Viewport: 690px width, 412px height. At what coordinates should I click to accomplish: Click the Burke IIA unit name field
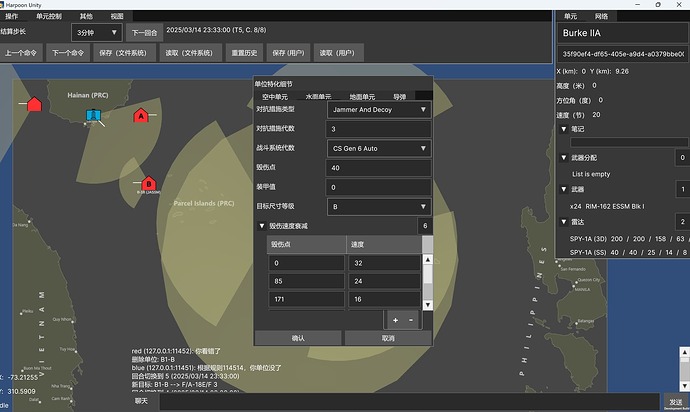(x=623, y=33)
